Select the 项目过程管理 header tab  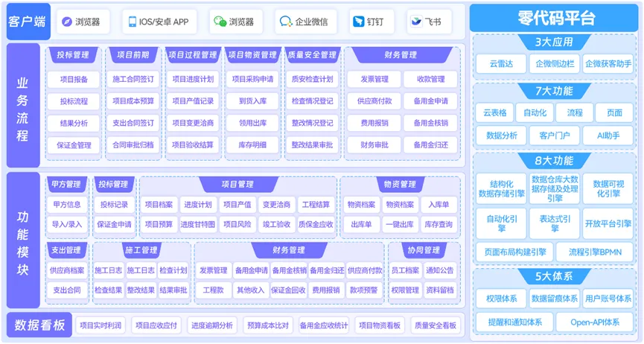coord(193,55)
